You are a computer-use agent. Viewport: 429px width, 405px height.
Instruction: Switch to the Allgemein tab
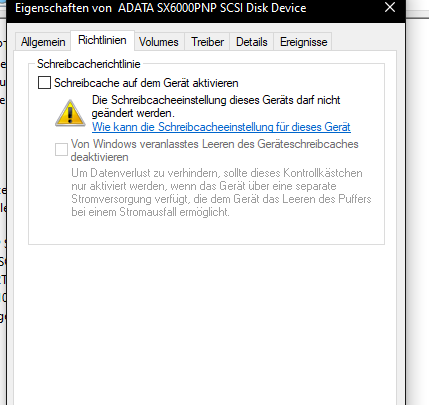[43, 42]
